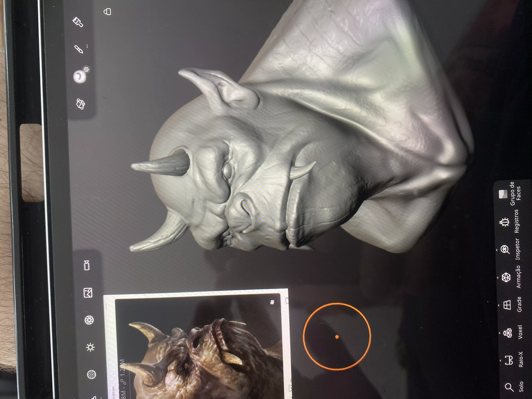Open the lighting sun icon
Viewport: 532px width, 399px height.
pyautogui.click(x=90, y=347)
